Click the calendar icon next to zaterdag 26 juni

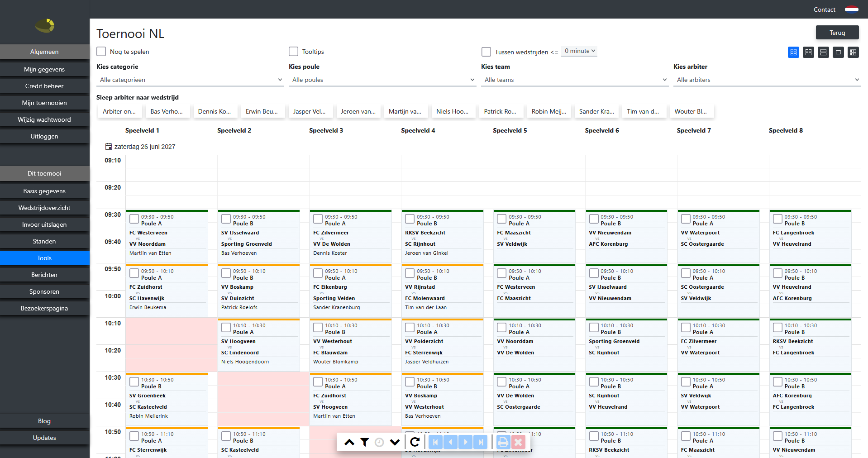click(x=109, y=147)
